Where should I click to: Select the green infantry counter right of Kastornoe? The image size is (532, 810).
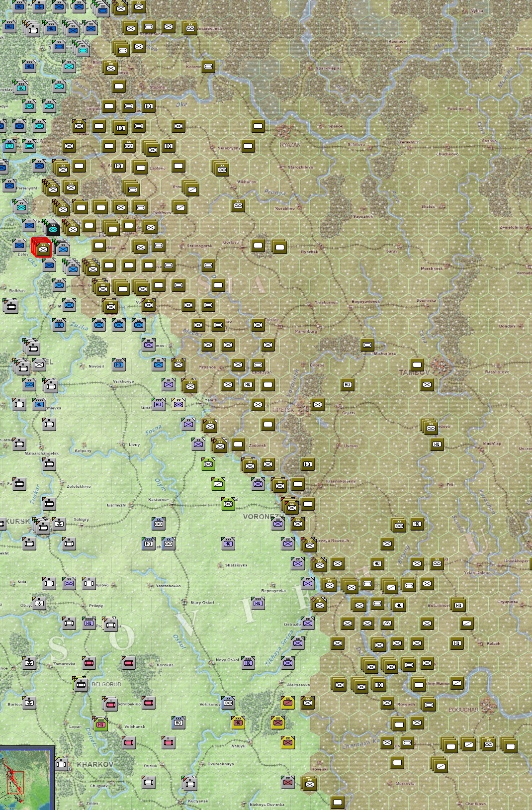pos(228,504)
